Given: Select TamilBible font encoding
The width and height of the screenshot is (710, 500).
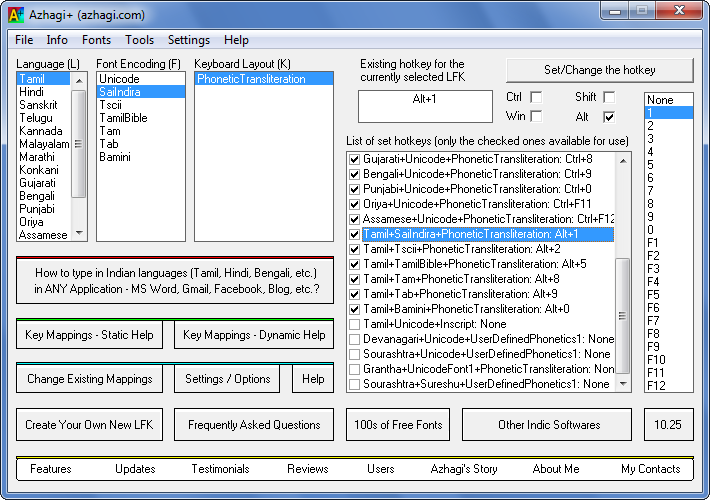Looking at the screenshot, I should pyautogui.click(x=141, y=118).
